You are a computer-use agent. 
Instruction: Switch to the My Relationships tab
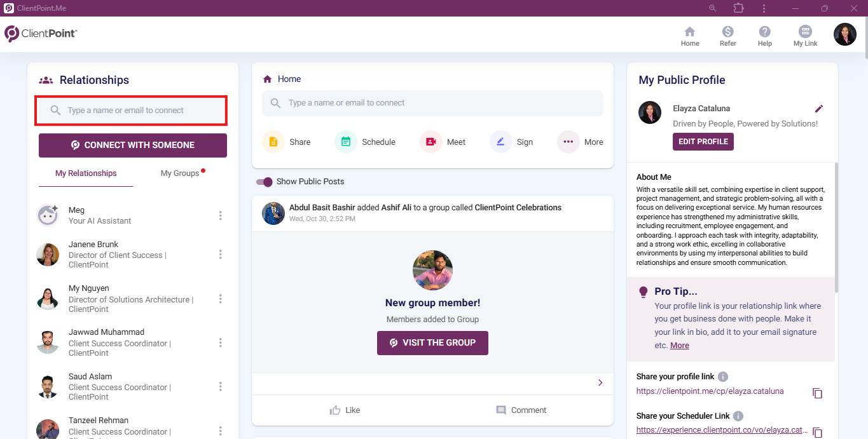click(x=86, y=173)
